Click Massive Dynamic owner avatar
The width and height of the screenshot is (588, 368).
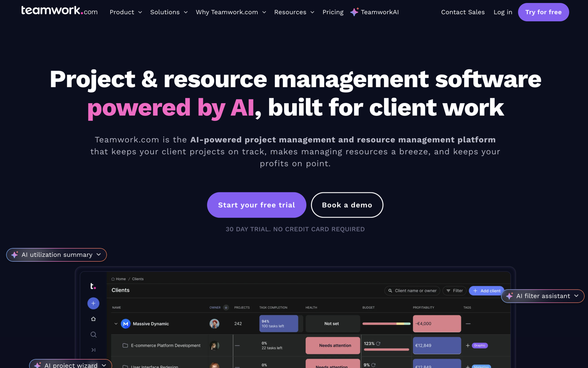click(214, 323)
